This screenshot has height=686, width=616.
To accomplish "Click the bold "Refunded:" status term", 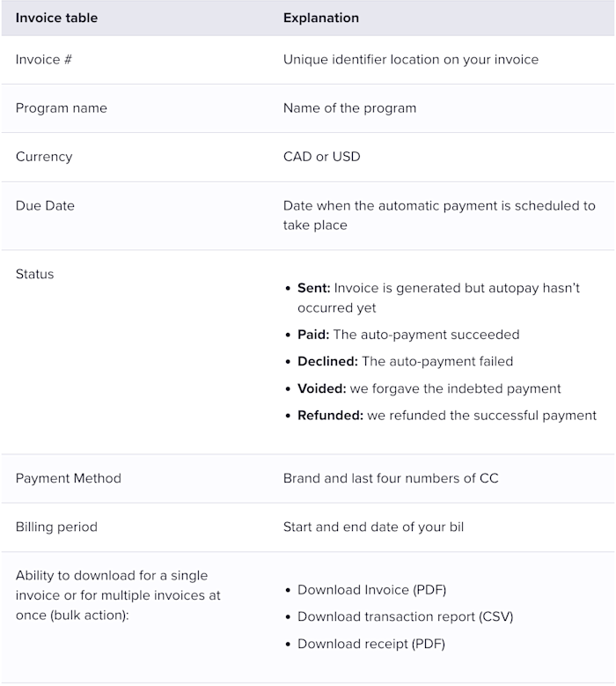I will pyautogui.click(x=331, y=415).
